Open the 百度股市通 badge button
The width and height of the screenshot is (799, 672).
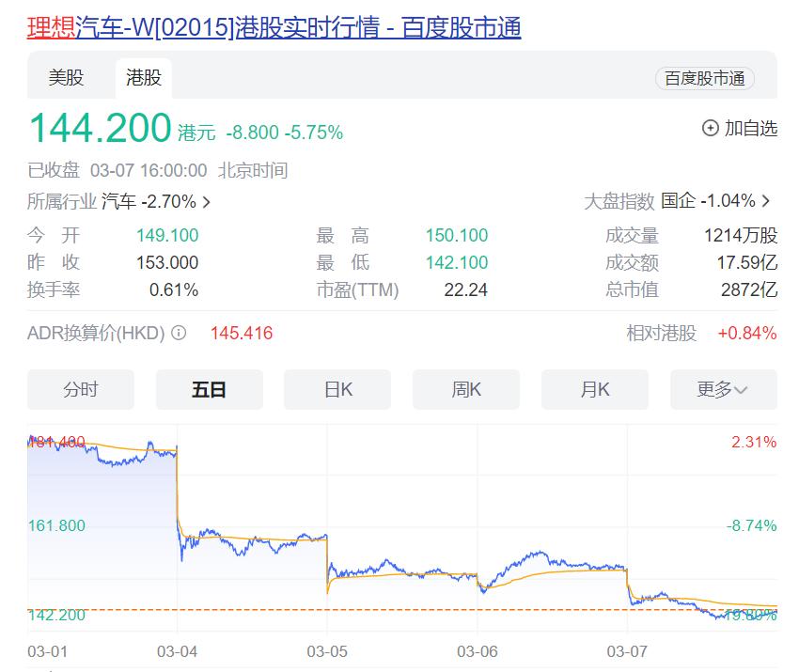[x=704, y=78]
